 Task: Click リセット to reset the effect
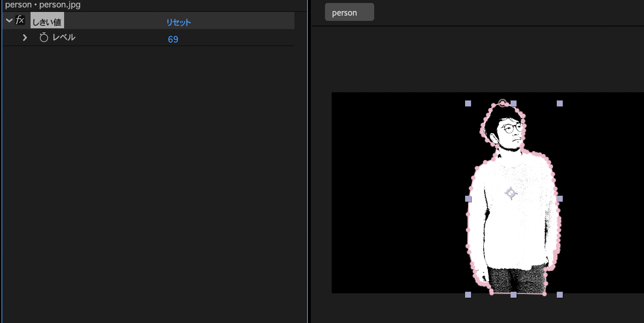click(179, 22)
